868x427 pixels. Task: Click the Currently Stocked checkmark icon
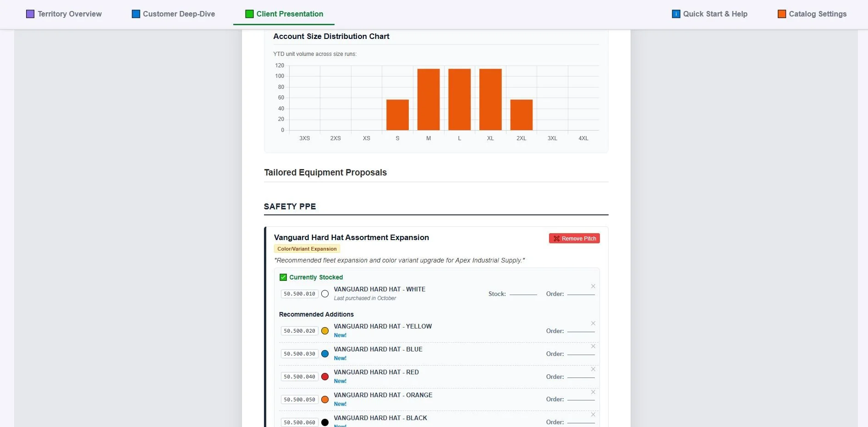point(283,277)
